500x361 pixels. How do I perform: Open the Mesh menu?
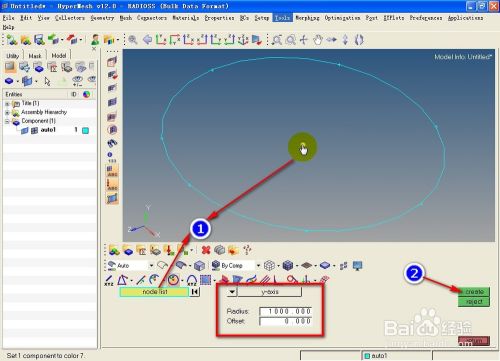(126, 18)
